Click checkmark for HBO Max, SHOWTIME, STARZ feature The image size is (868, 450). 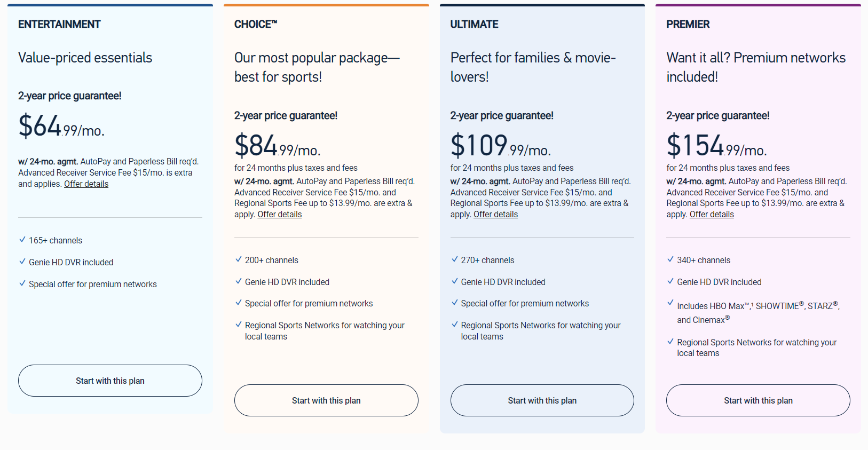click(x=670, y=303)
